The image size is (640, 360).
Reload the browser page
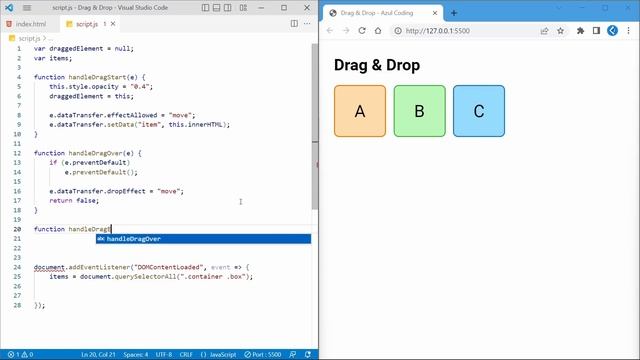pos(362,31)
